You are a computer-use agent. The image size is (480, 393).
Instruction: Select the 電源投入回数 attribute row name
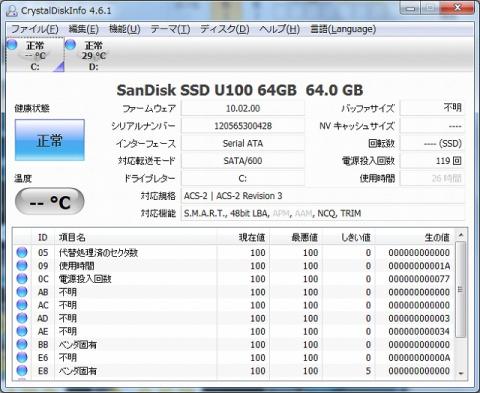click(x=85, y=279)
